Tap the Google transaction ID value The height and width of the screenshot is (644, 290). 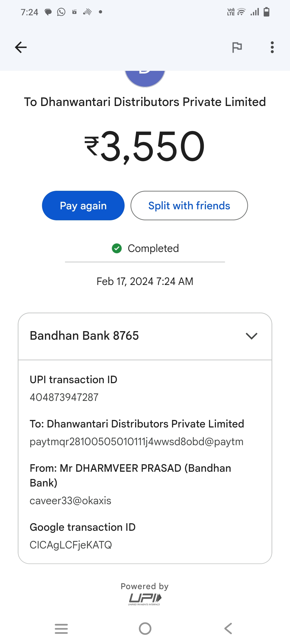71,545
